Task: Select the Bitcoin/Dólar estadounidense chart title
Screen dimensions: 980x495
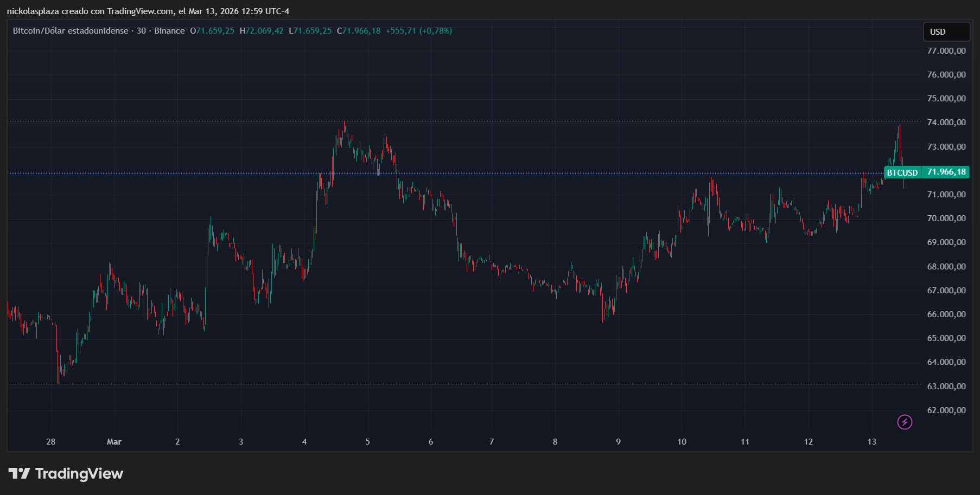Action: [71, 31]
